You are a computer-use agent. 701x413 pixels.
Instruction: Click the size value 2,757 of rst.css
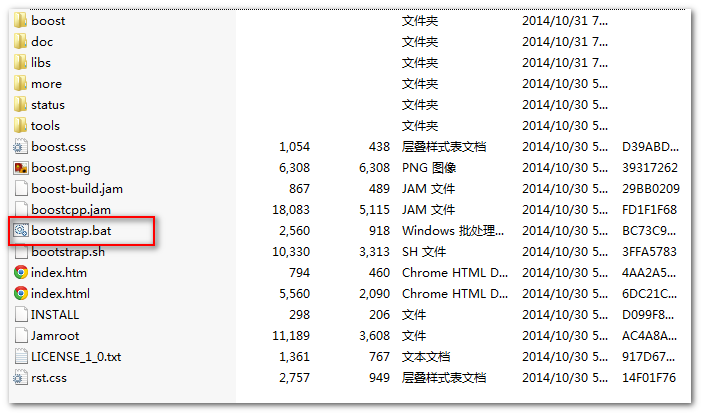pos(295,378)
